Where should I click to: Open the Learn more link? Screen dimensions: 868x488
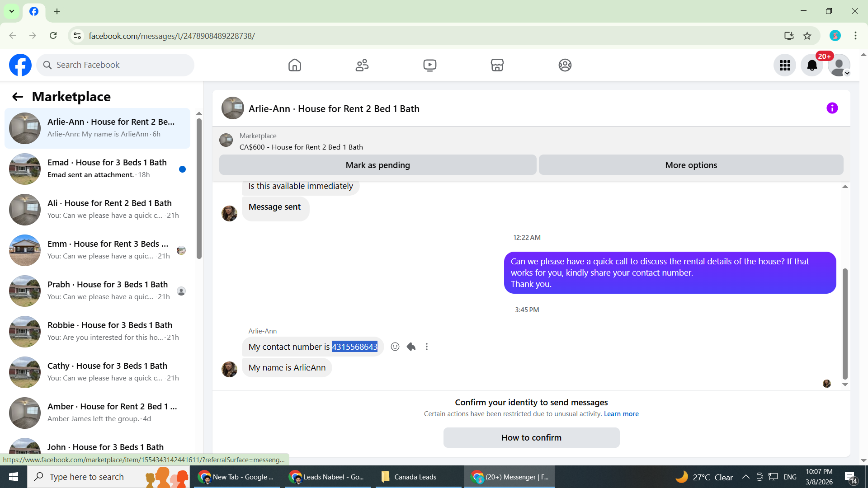coord(621,414)
